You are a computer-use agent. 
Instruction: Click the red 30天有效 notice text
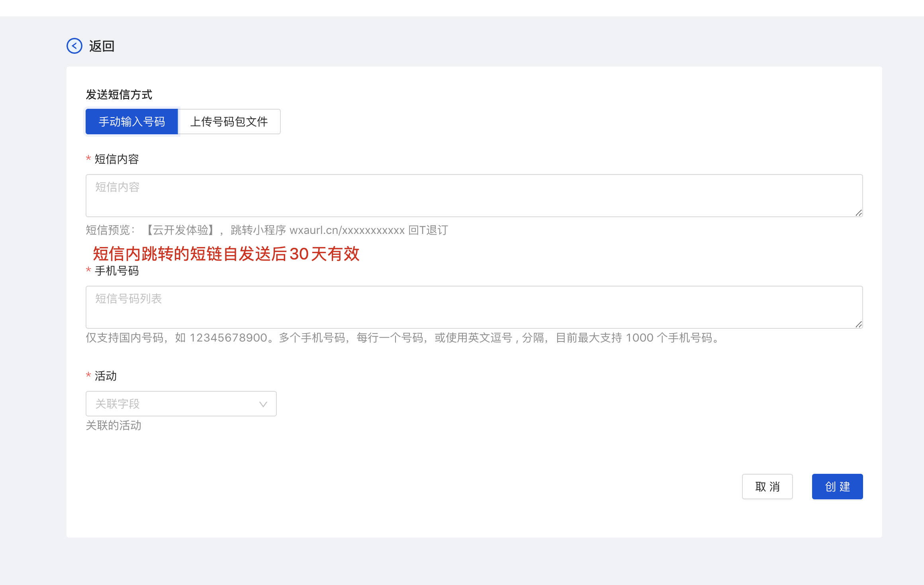pos(226,253)
